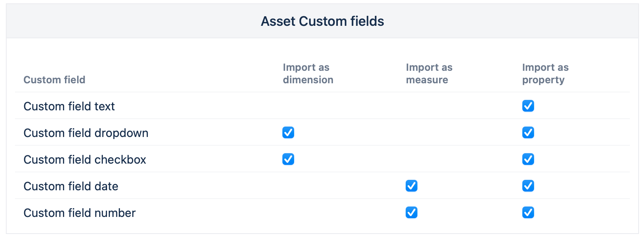Disable property import for Custom field dropdown
The height and width of the screenshot is (239, 644).
point(528,133)
